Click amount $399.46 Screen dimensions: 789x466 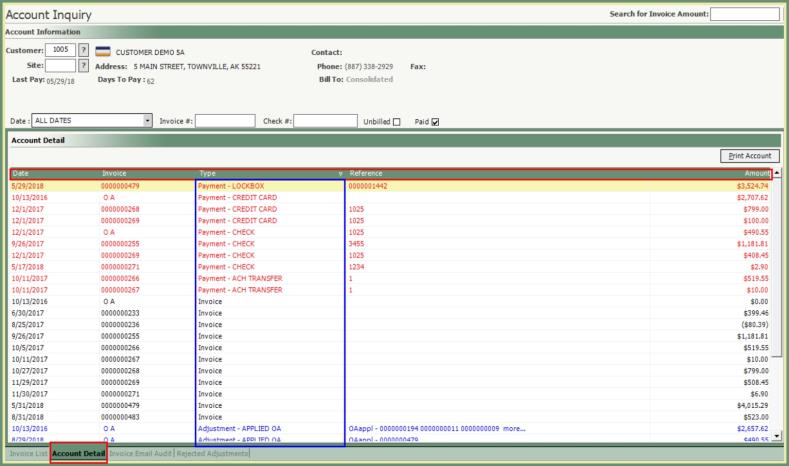(x=756, y=313)
